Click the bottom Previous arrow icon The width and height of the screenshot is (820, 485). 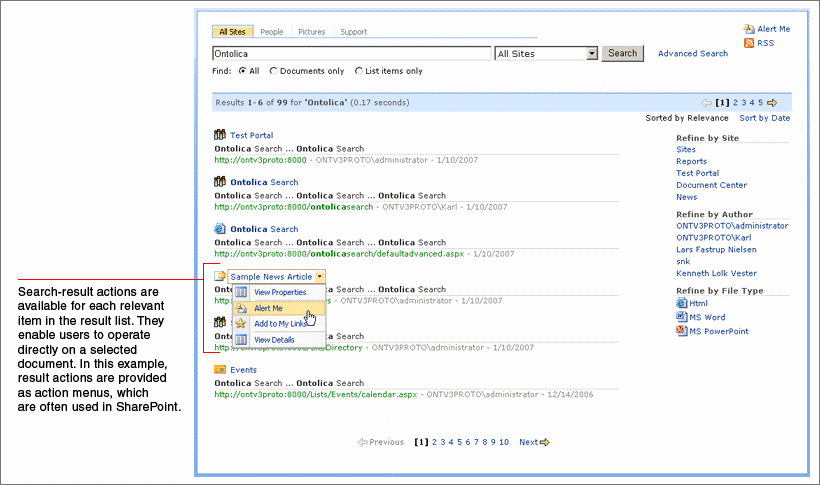coord(362,442)
